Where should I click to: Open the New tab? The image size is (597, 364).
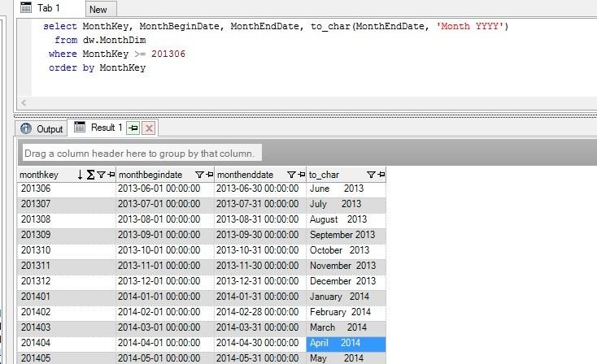101,9
